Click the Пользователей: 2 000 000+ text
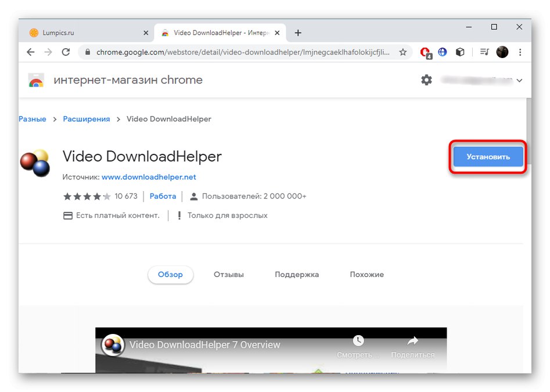The image size is (550, 392). (x=254, y=196)
